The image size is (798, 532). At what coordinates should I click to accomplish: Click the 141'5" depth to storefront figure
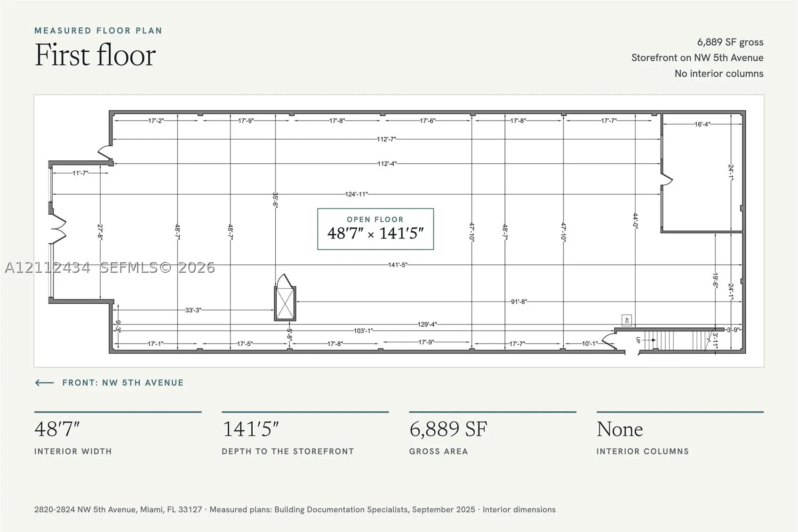coord(250,429)
